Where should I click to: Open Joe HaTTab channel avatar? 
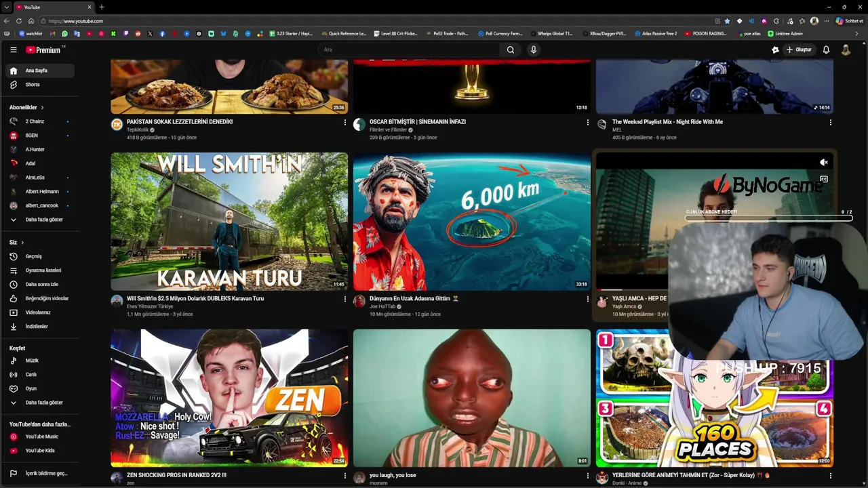[x=359, y=302]
